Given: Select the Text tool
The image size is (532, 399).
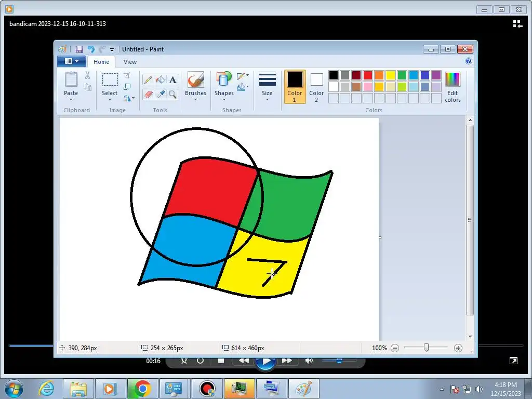Looking at the screenshot, I should pyautogui.click(x=172, y=79).
